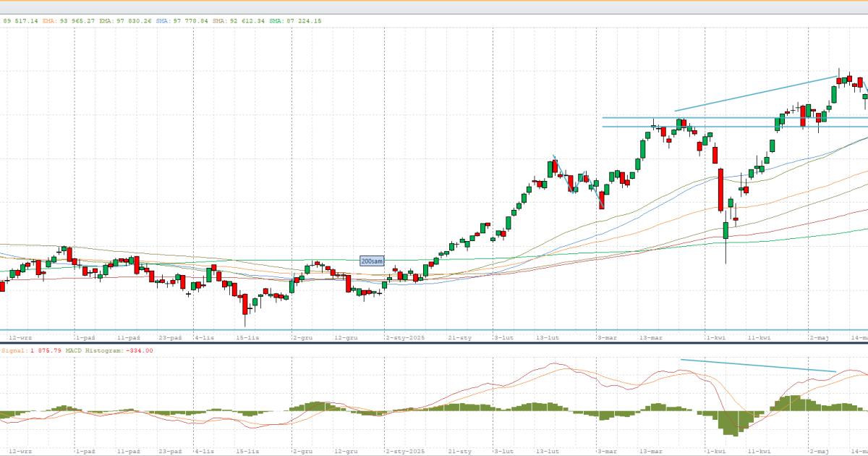Click the long-wick green candle at April low
Screen dimensions: 868x456
pos(726,230)
